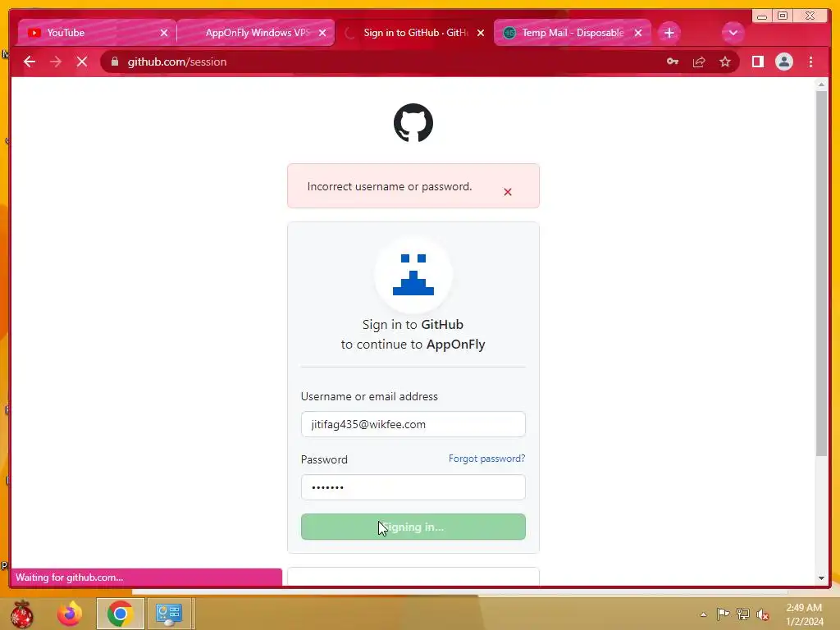The height and width of the screenshot is (630, 840).
Task: Click the address bar URL github.com/session
Action: pyautogui.click(x=177, y=62)
